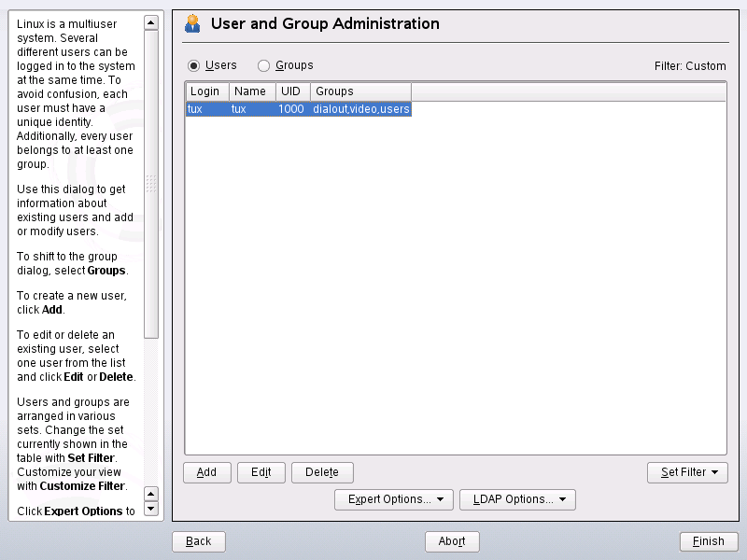The image size is (747, 560).
Task: Sort the table by Login column
Action: 206,91
